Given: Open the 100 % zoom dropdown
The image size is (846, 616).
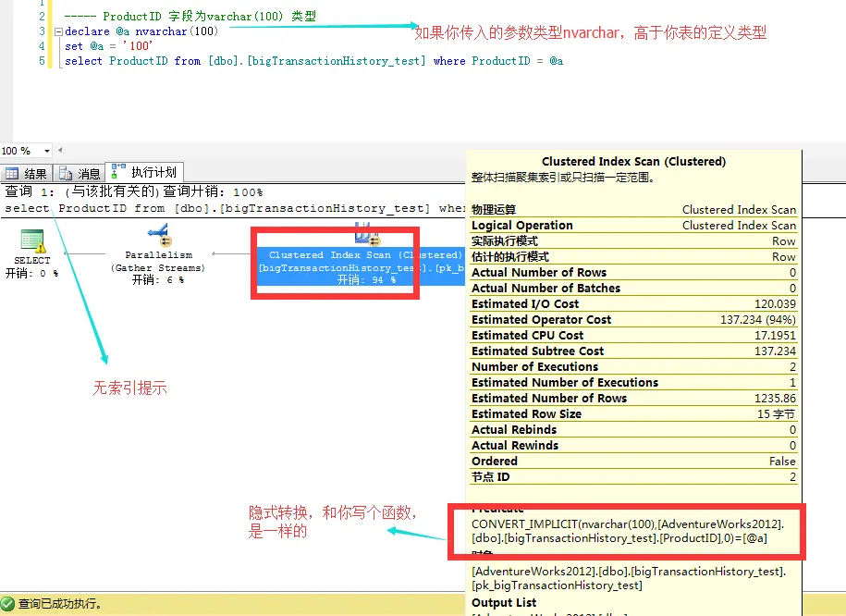Looking at the screenshot, I should point(47,151).
